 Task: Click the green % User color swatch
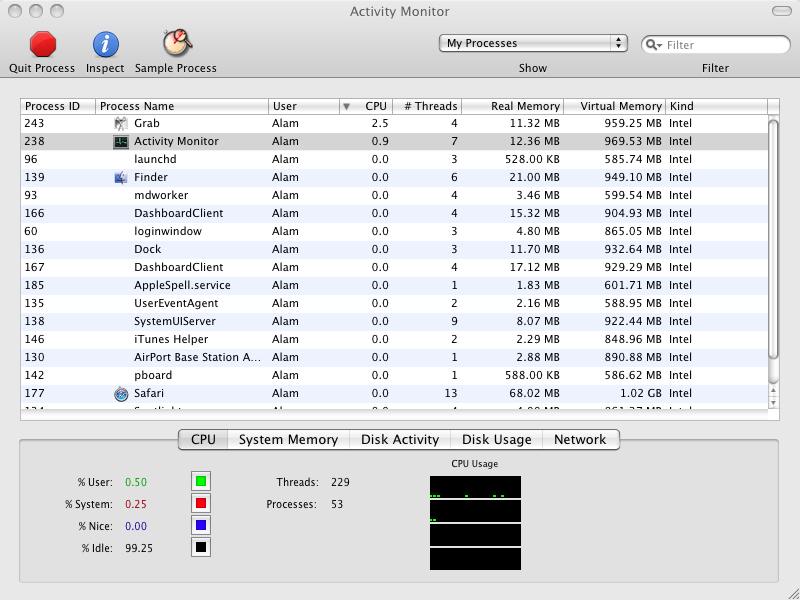(201, 481)
